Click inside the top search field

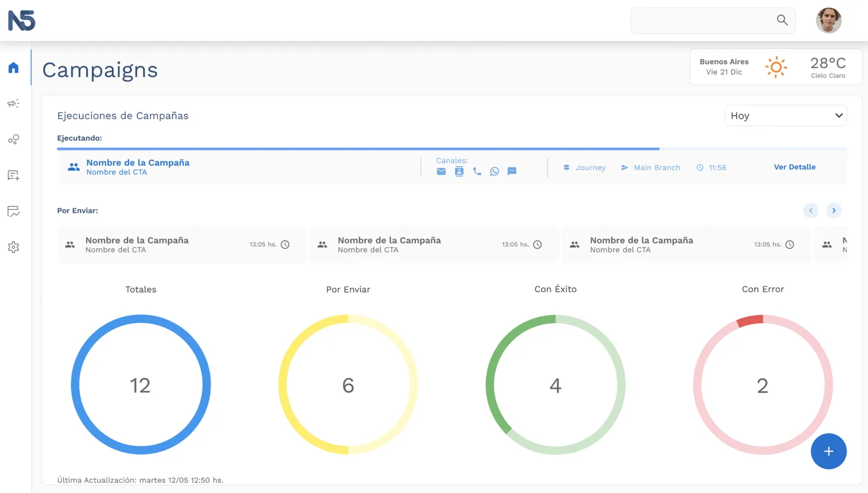[x=713, y=21]
